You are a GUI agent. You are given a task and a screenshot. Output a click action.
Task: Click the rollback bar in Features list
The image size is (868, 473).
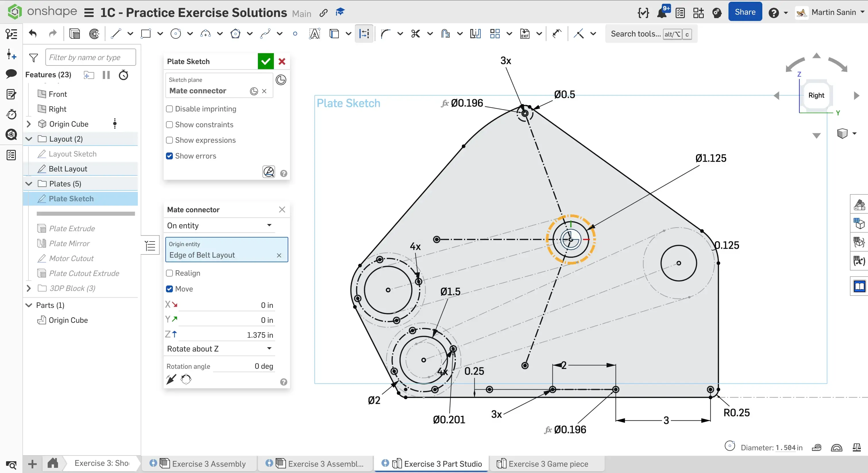[x=86, y=214]
